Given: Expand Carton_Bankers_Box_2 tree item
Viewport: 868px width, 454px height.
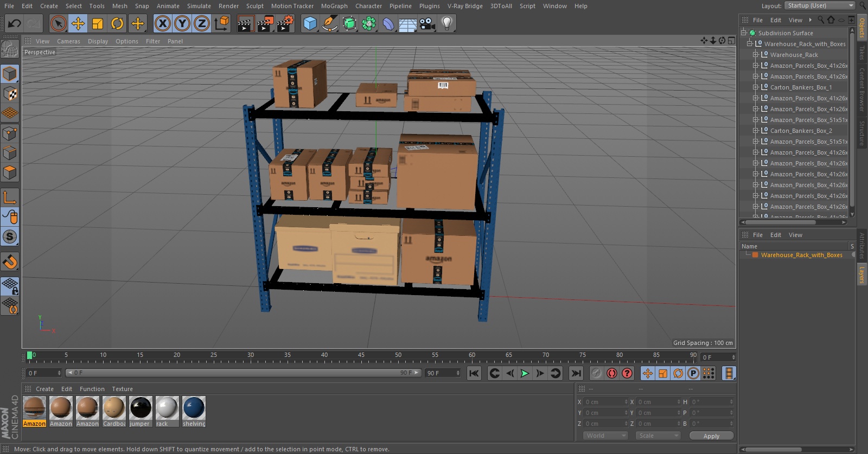Looking at the screenshot, I should [x=755, y=131].
